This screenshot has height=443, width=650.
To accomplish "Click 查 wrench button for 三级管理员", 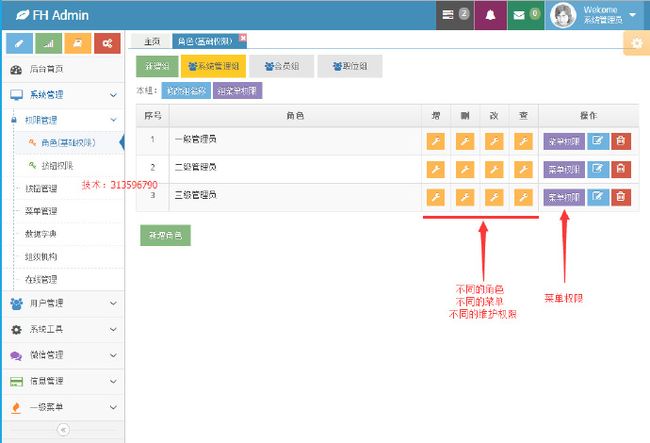I will tap(523, 197).
